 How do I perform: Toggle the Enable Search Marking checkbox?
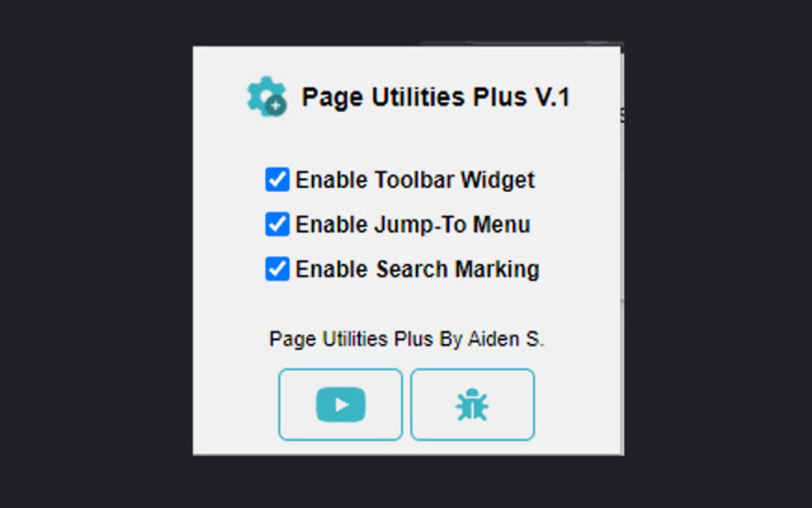(x=277, y=269)
